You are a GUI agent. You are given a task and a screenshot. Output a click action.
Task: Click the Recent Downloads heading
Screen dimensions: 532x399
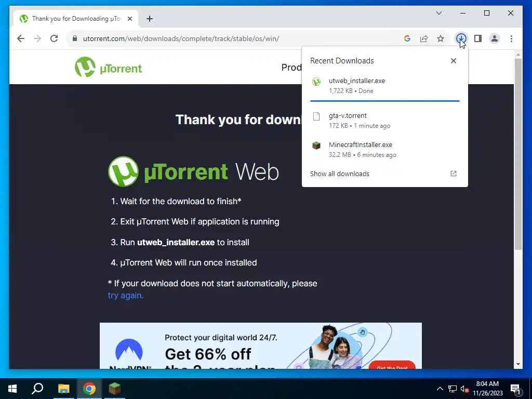tap(342, 61)
